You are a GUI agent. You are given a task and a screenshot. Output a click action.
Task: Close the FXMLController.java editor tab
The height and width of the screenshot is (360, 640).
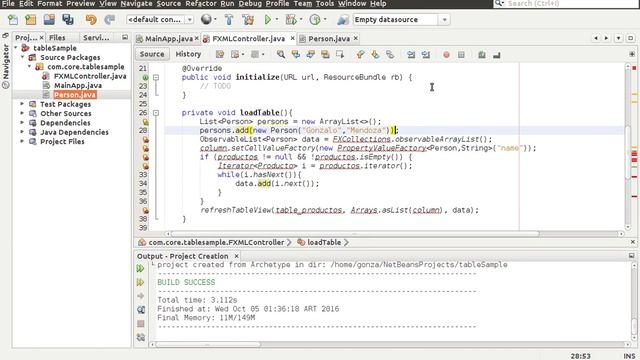coord(292,38)
